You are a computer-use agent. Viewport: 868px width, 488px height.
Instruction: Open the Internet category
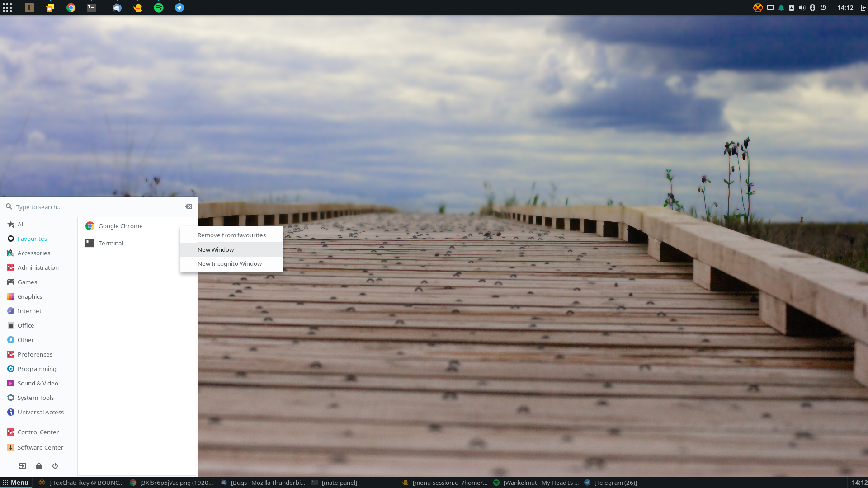tap(39, 311)
